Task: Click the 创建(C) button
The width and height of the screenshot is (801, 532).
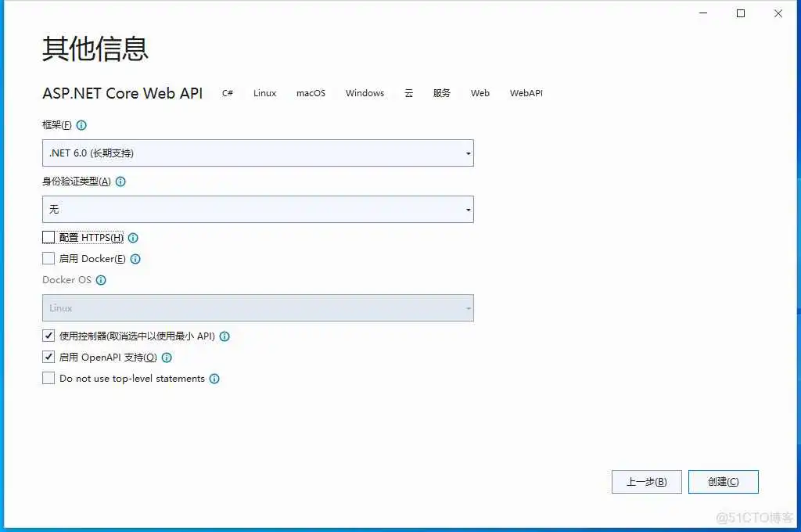Action: tap(723, 481)
